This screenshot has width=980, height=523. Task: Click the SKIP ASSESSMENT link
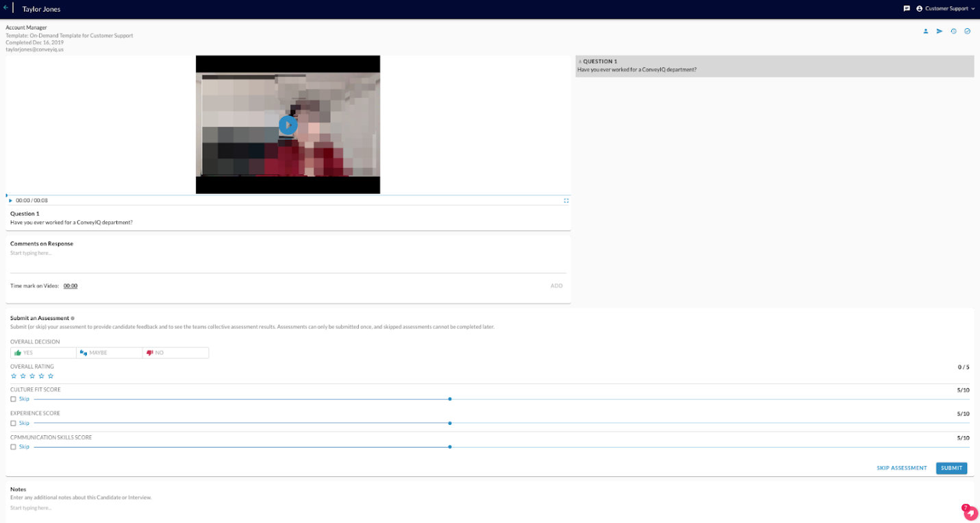(x=901, y=468)
